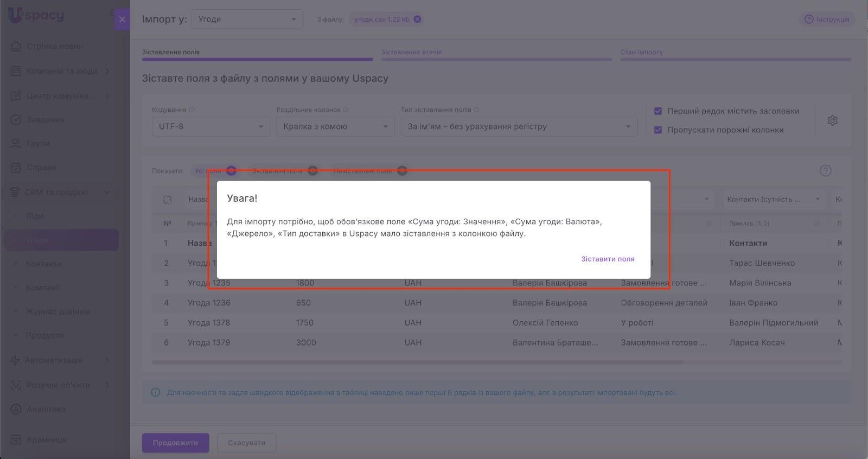The image size is (868, 459).
Task: Open Компанії in the CRM submenu
Action: 43,288
